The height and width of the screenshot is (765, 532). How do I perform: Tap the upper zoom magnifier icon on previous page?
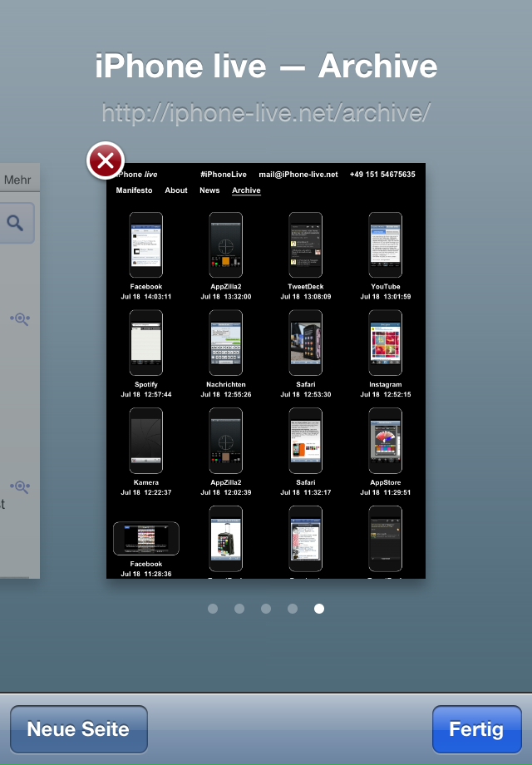20,319
